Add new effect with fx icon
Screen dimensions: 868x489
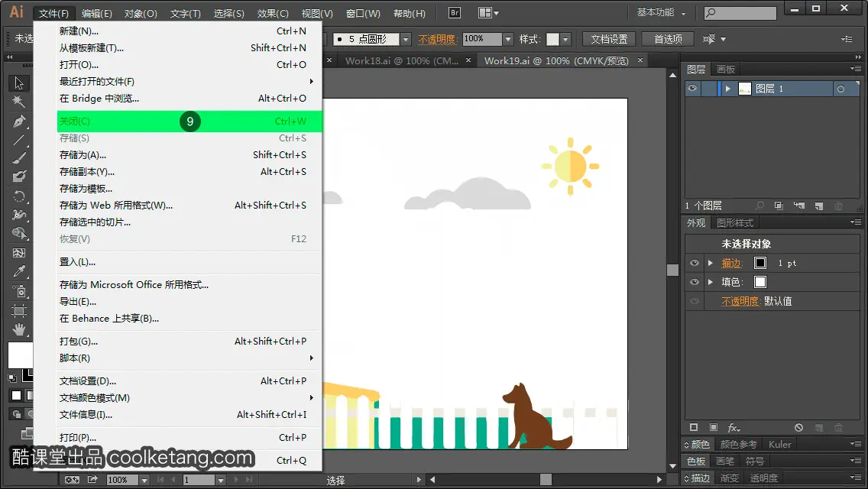click(734, 428)
